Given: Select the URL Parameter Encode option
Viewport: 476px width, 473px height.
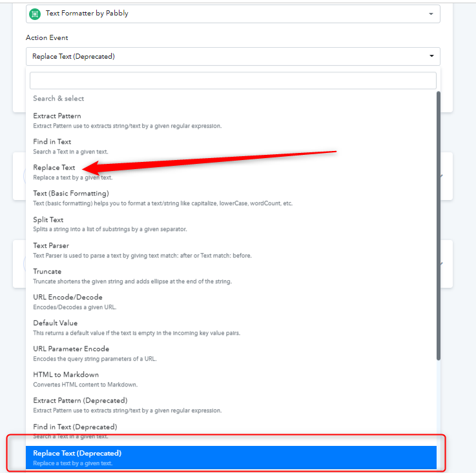Looking at the screenshot, I should coord(231,353).
